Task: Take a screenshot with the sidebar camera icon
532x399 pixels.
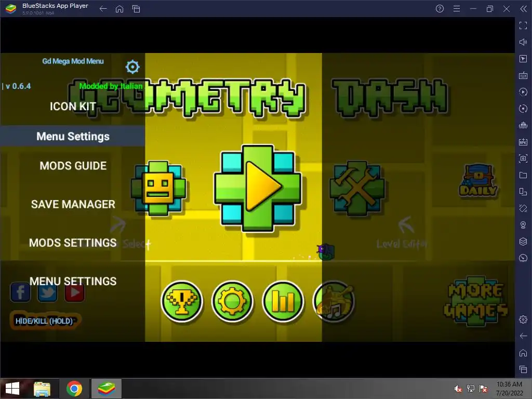Action: pos(523,158)
